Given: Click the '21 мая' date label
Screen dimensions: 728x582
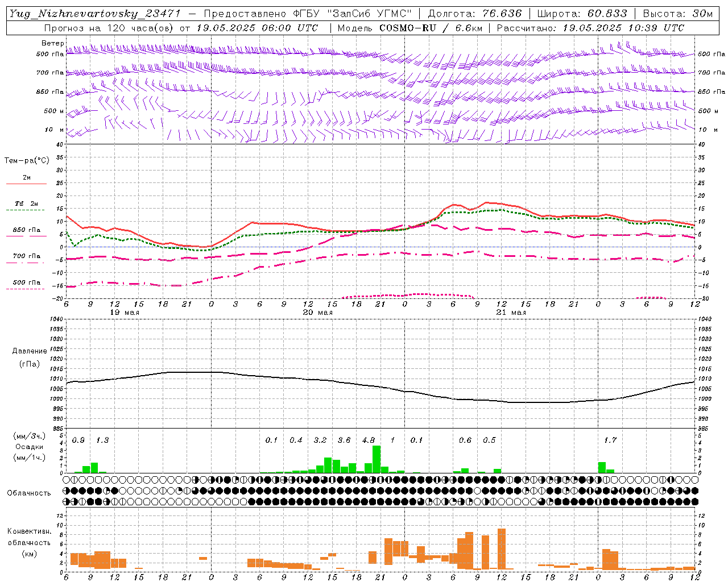Looking at the screenshot, I should [x=511, y=313].
